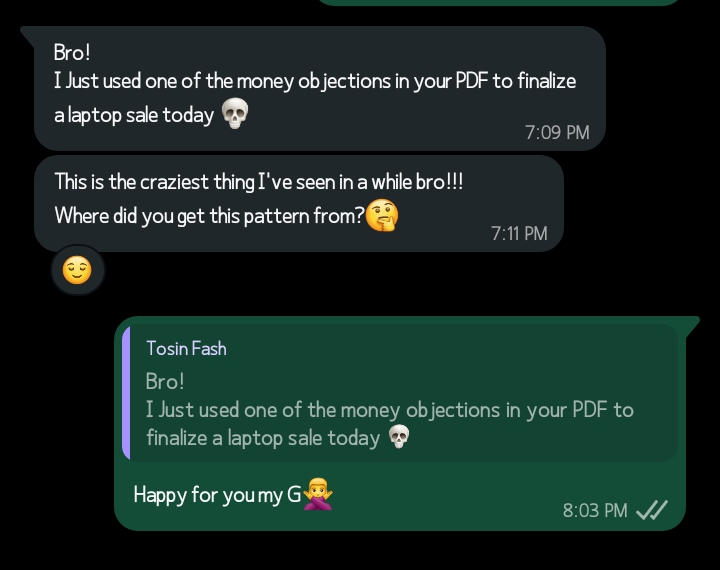Click the 7:11 PM timestamp
This screenshot has height=570, width=720.
tap(519, 233)
